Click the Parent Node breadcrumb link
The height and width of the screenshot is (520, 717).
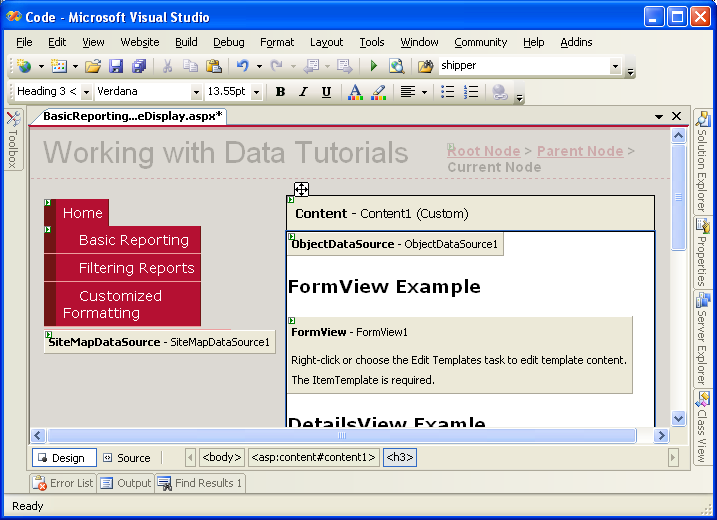(579, 151)
